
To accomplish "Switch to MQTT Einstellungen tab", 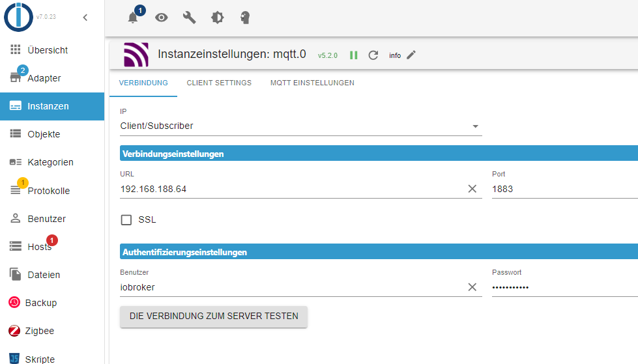I will tap(313, 83).
